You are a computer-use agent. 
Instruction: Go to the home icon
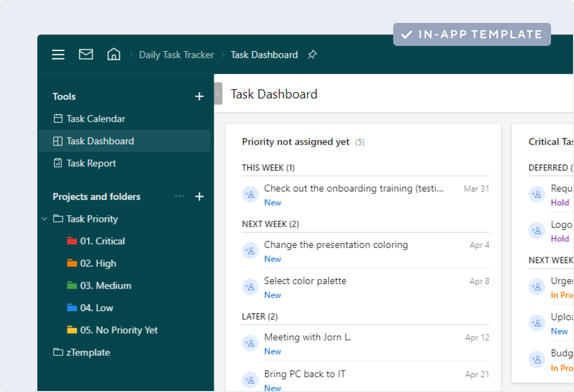[113, 54]
